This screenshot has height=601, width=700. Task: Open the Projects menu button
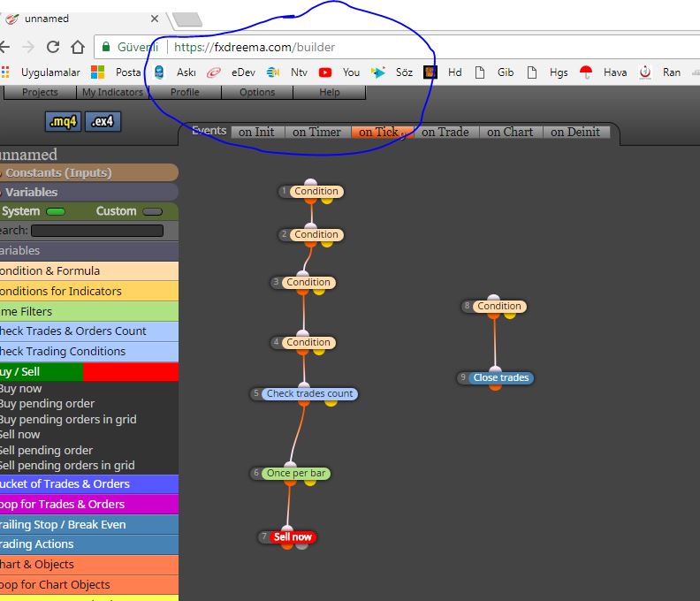[40, 93]
